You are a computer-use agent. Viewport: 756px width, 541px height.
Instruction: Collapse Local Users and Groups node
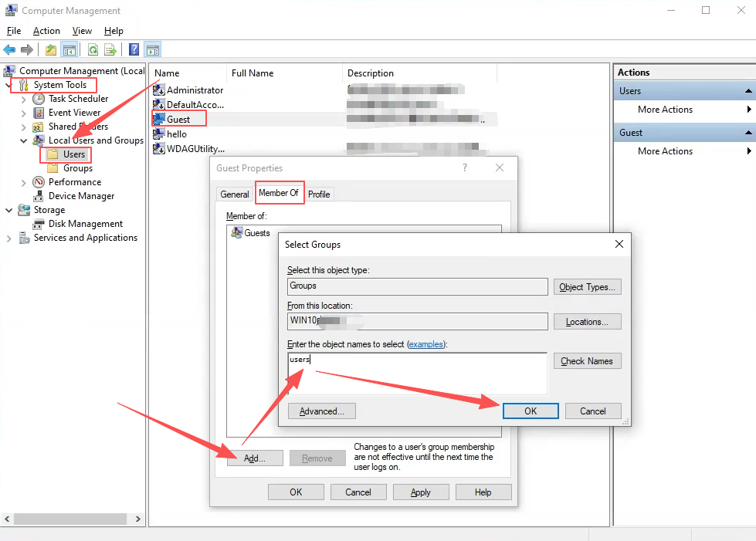click(x=24, y=140)
